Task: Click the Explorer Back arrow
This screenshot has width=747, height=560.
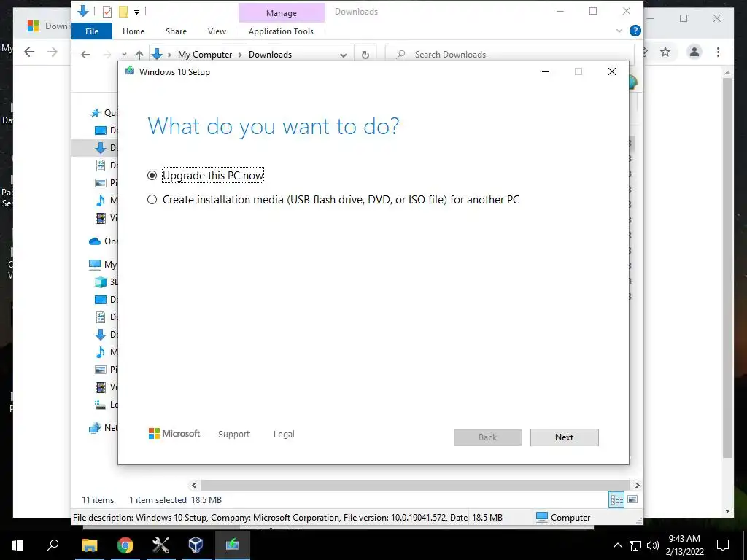Action: (x=85, y=55)
